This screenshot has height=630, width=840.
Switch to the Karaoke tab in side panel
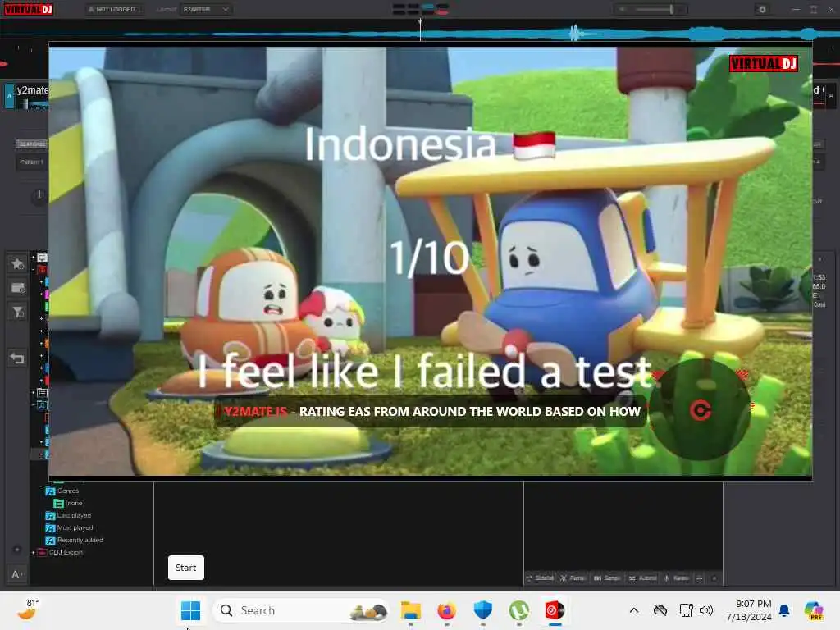pyautogui.click(x=677, y=578)
